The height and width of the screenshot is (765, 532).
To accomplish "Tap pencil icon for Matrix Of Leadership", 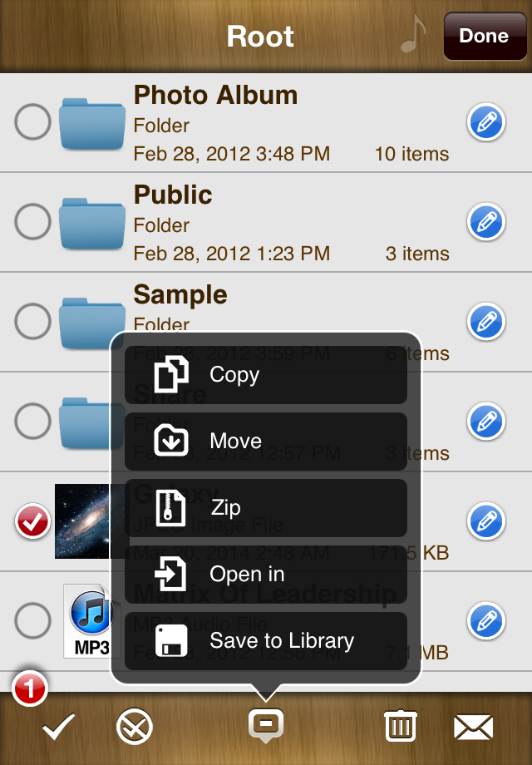I will coord(486,621).
